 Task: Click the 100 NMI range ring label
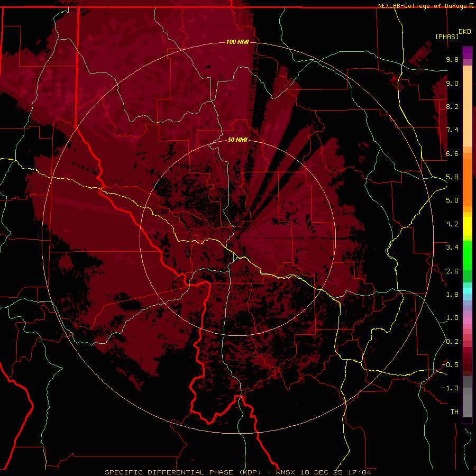pos(237,42)
